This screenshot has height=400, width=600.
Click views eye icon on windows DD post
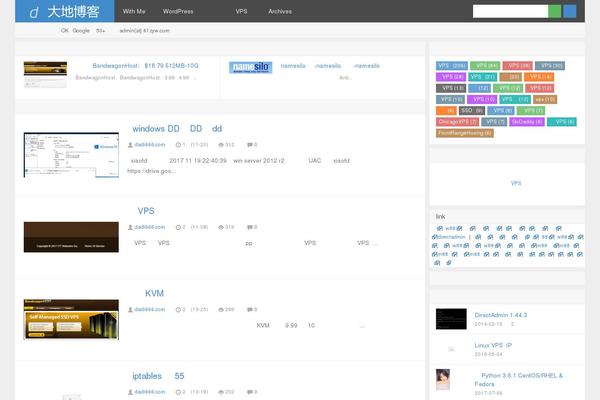[221, 145]
